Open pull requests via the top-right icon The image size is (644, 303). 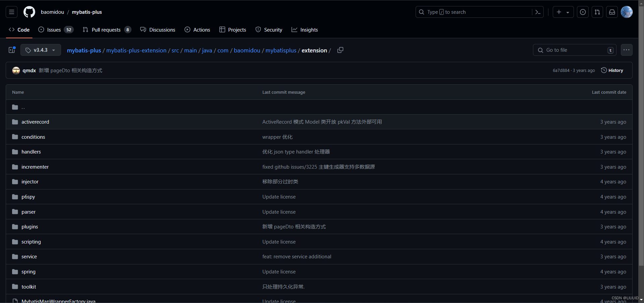pos(597,12)
